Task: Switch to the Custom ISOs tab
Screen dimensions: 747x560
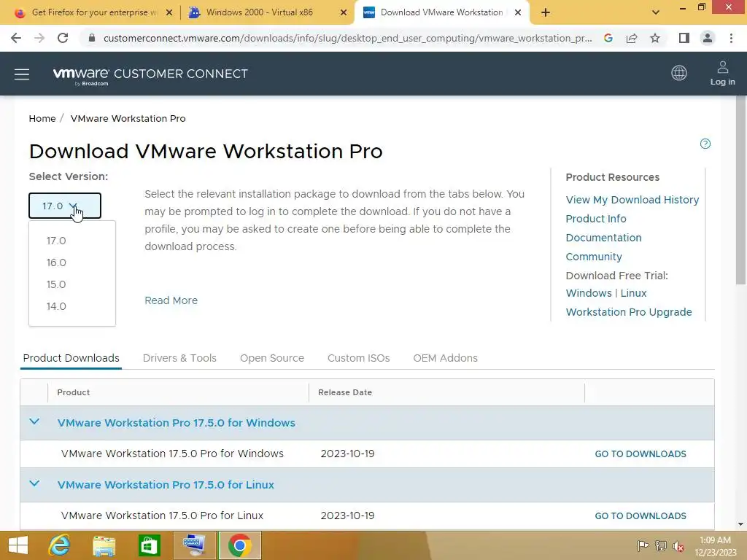Action: pos(359,358)
